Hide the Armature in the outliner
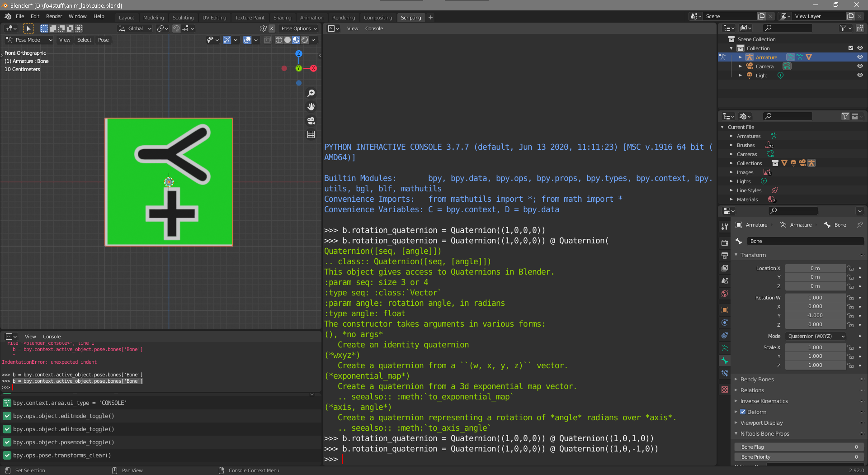 point(860,57)
